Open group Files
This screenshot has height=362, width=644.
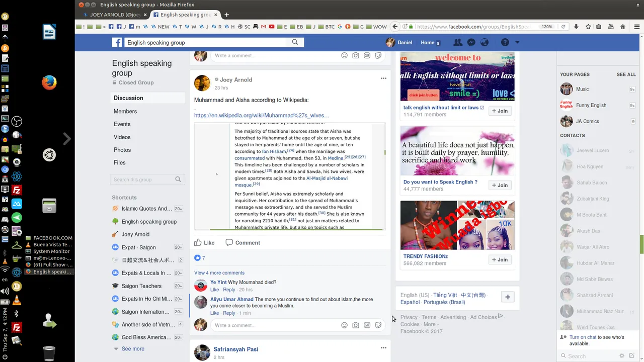120,162
